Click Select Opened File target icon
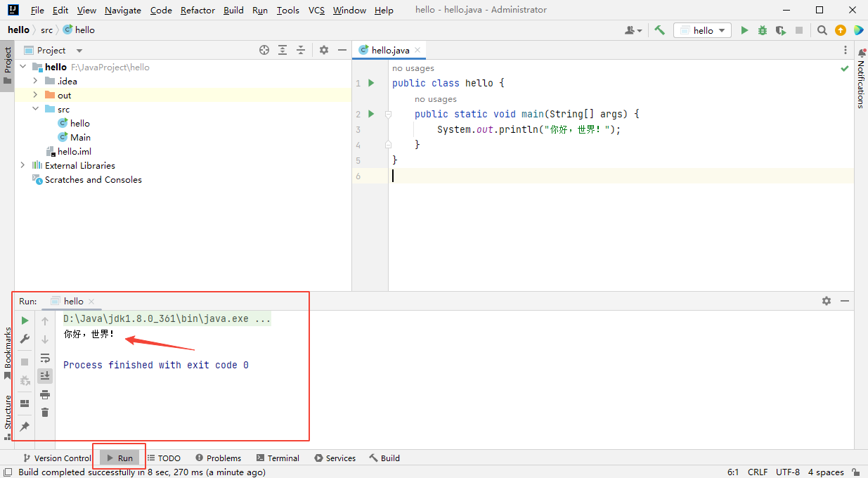 pyautogui.click(x=264, y=50)
